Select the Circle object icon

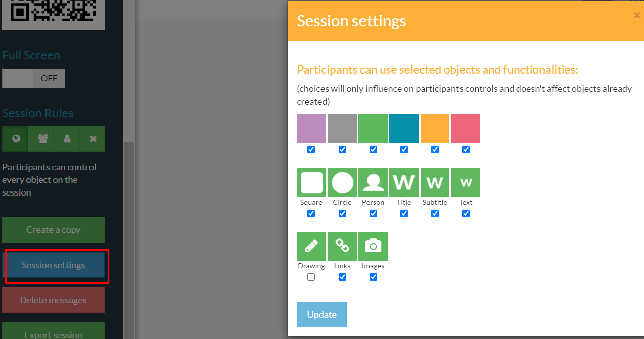[x=342, y=182]
